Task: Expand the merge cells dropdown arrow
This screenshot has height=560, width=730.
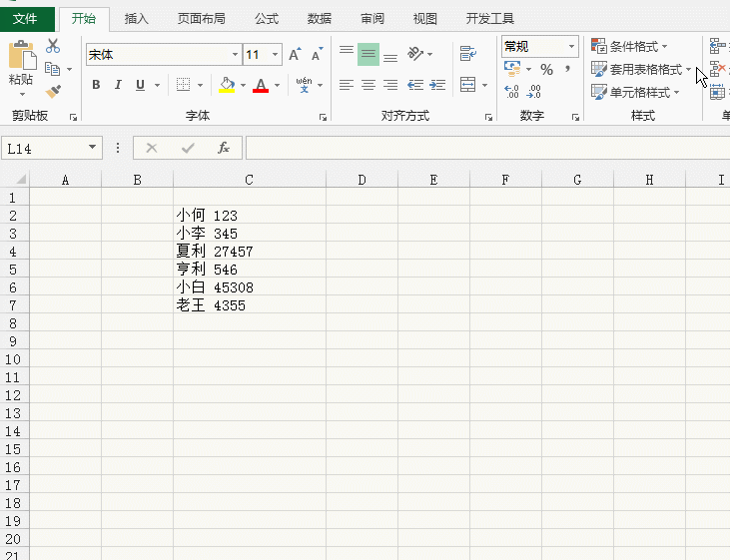Action: pos(484,85)
